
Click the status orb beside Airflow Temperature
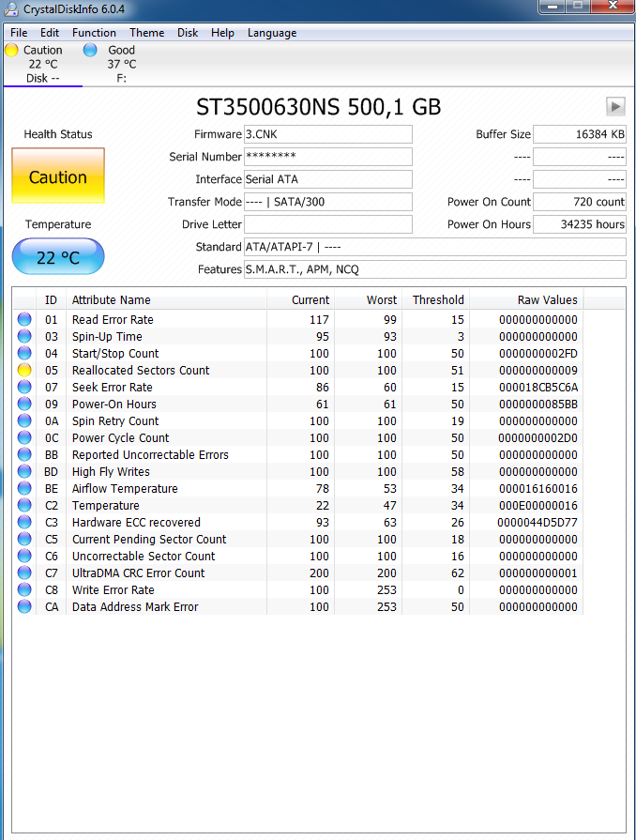pos(24,488)
